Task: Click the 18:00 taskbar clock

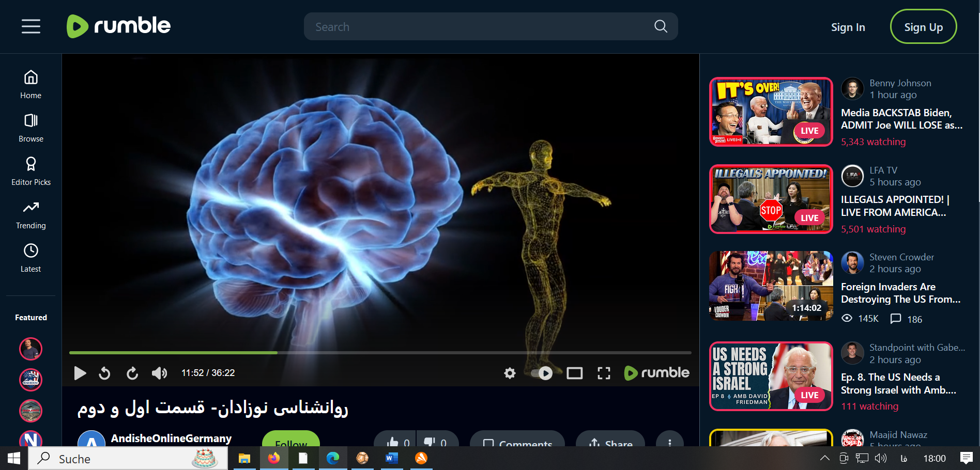Action: [x=935, y=458]
